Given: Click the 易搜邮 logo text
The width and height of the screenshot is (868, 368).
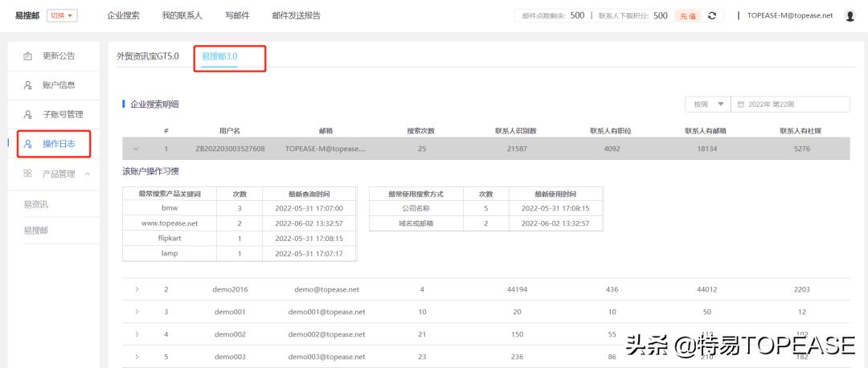Looking at the screenshot, I should click(x=27, y=15).
